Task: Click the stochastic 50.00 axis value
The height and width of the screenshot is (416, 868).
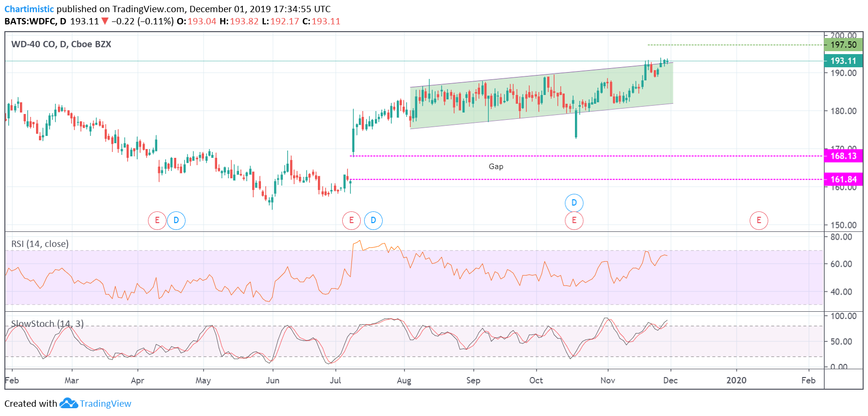Action: pyautogui.click(x=841, y=341)
